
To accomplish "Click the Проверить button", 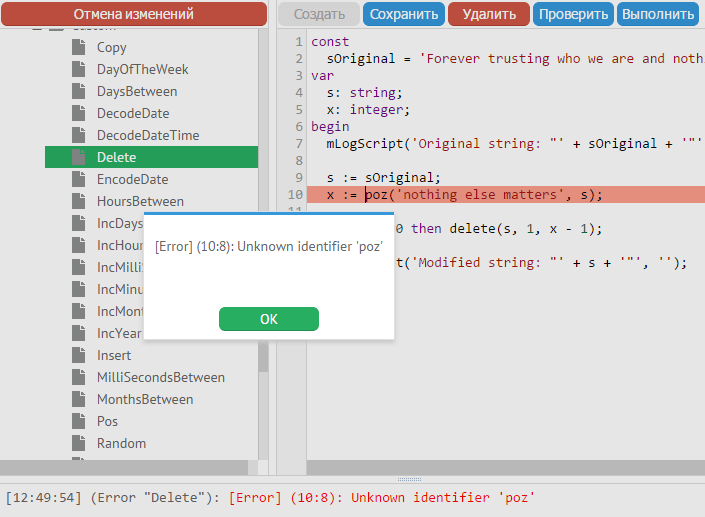I will pos(573,14).
